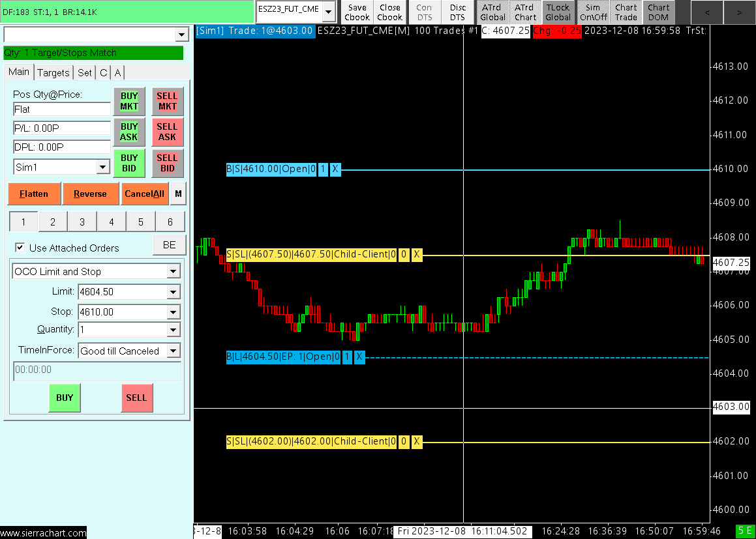Click the CancelAll orders button
Viewport: 756px width, 539px height.
click(x=145, y=194)
